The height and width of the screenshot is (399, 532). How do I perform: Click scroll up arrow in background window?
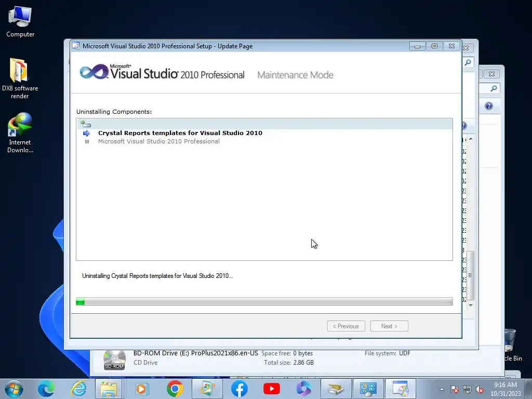click(x=471, y=139)
